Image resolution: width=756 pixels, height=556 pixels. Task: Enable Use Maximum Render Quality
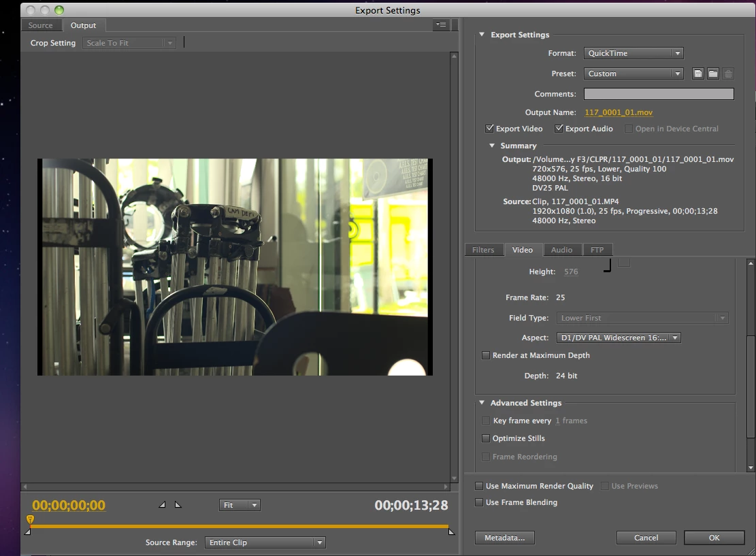(x=479, y=486)
